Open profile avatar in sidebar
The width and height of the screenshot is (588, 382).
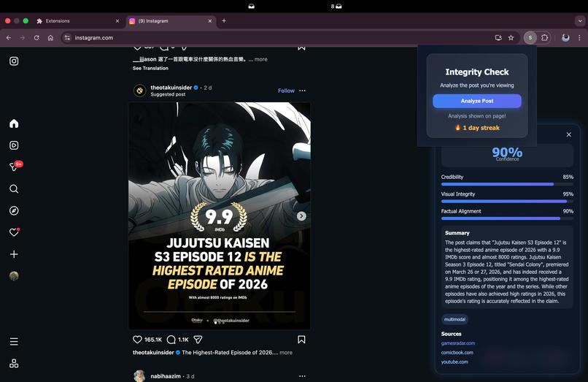14,276
